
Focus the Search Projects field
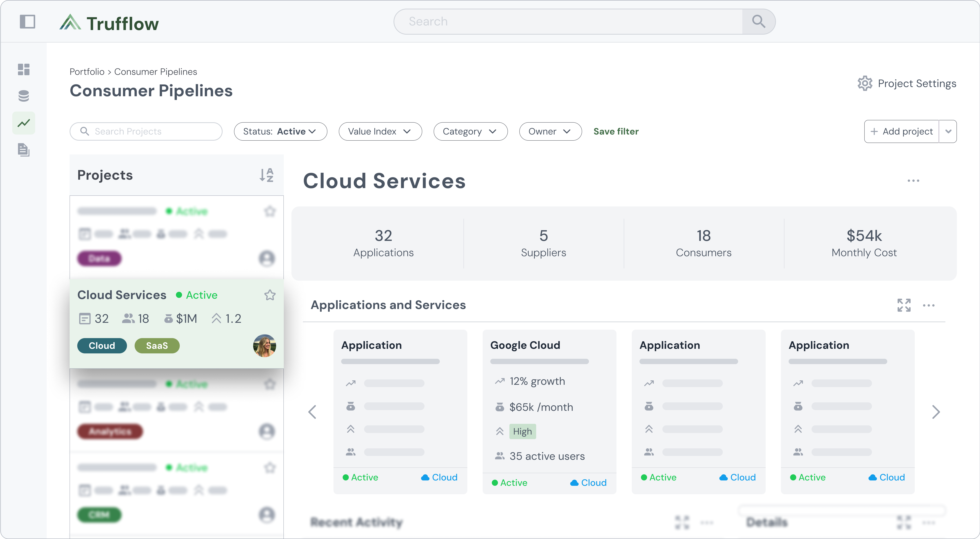point(146,131)
